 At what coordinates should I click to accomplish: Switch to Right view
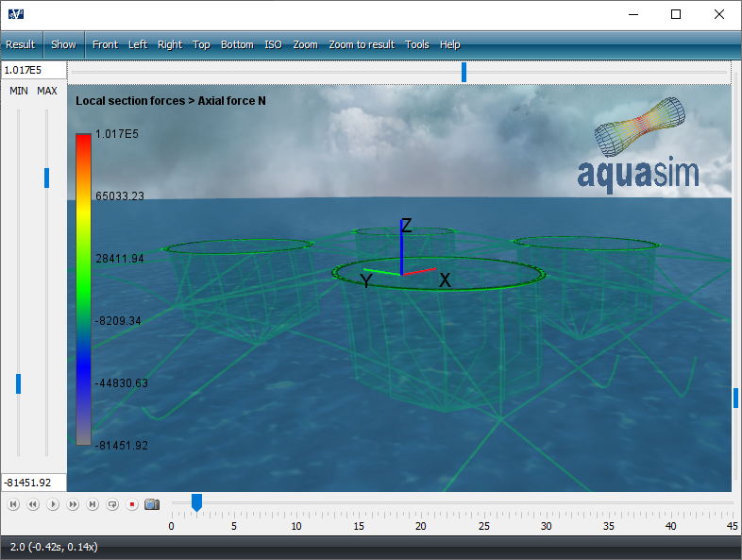coord(170,44)
